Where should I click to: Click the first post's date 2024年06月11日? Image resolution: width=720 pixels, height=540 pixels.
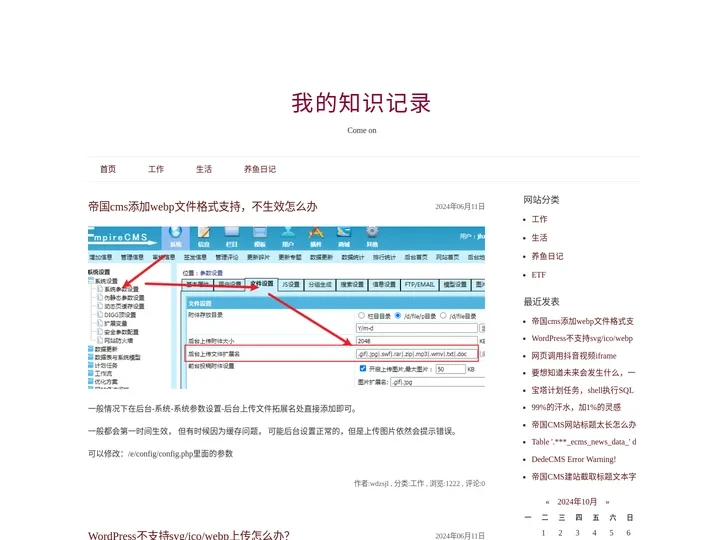[460, 207]
